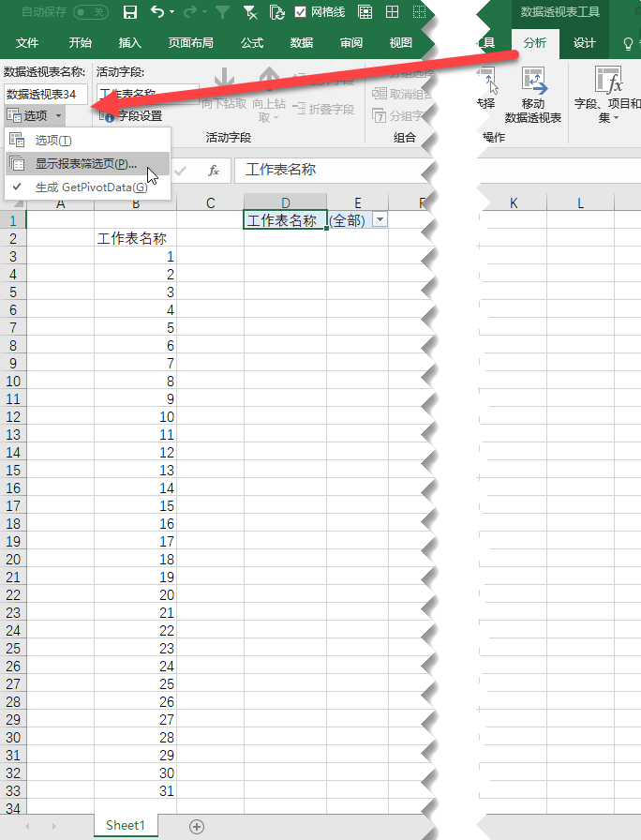Open the report filter dropdown in cell E1

point(380,220)
